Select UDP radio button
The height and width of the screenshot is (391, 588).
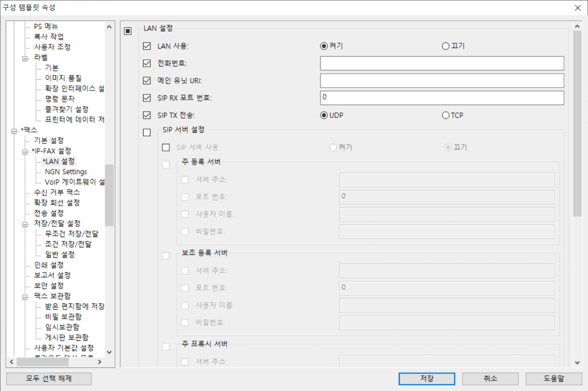[x=324, y=115]
